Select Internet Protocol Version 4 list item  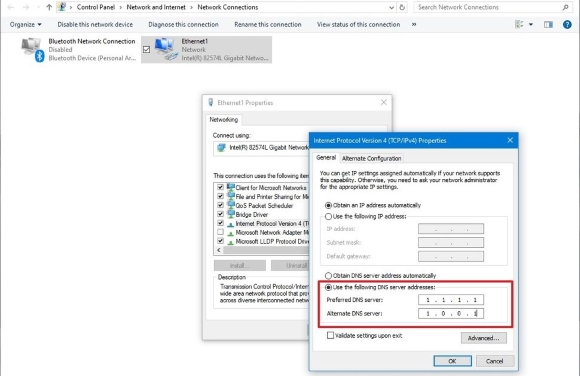(x=272, y=223)
